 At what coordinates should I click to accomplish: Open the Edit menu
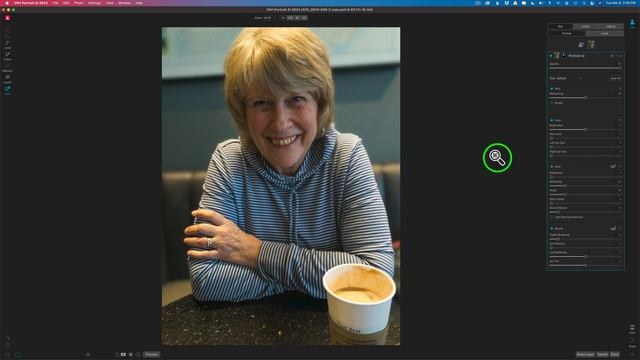click(x=66, y=3)
